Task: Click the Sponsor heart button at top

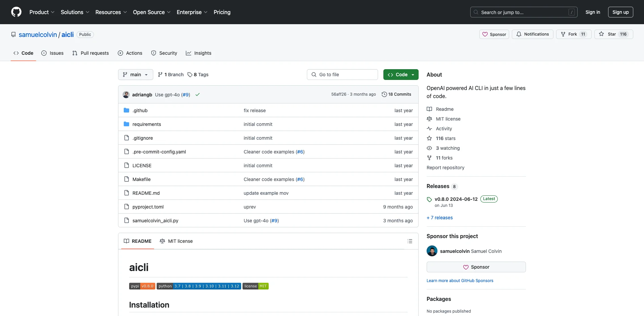Action: (494, 34)
